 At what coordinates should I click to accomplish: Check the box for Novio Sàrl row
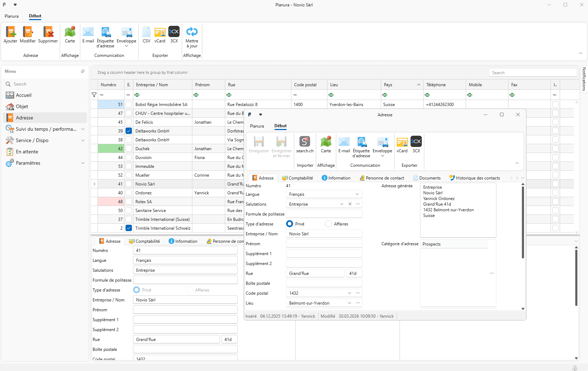pos(129,184)
